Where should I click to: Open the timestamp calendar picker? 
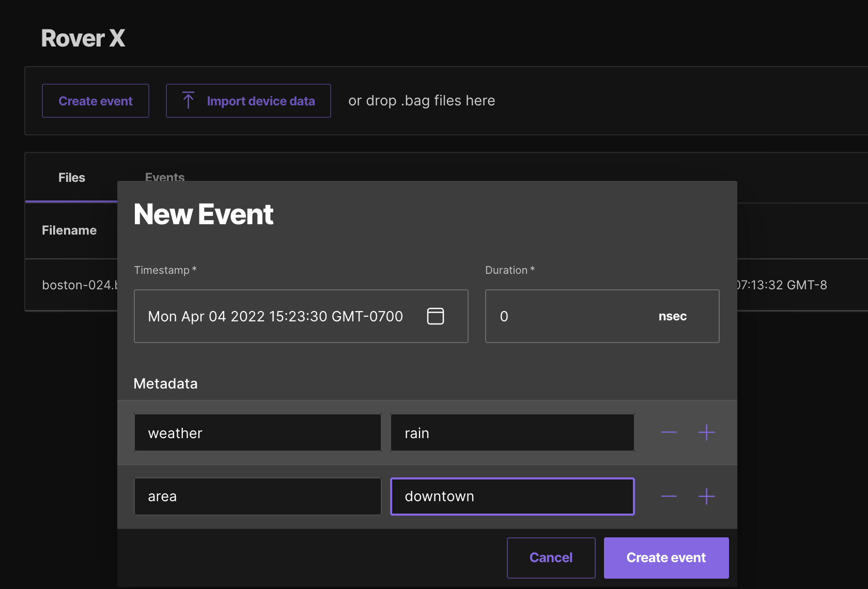click(436, 316)
